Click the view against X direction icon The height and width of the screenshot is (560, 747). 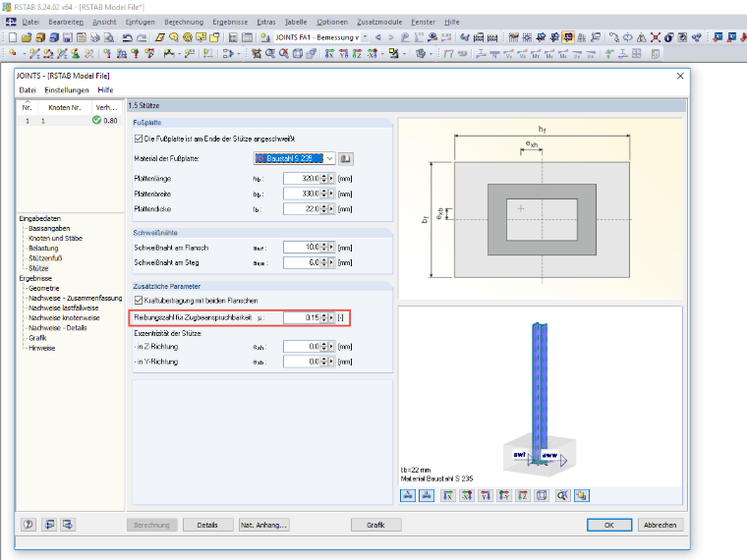[467, 496]
